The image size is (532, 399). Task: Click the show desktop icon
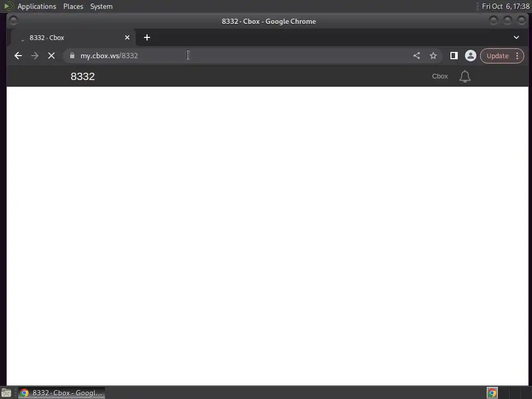[6, 393]
